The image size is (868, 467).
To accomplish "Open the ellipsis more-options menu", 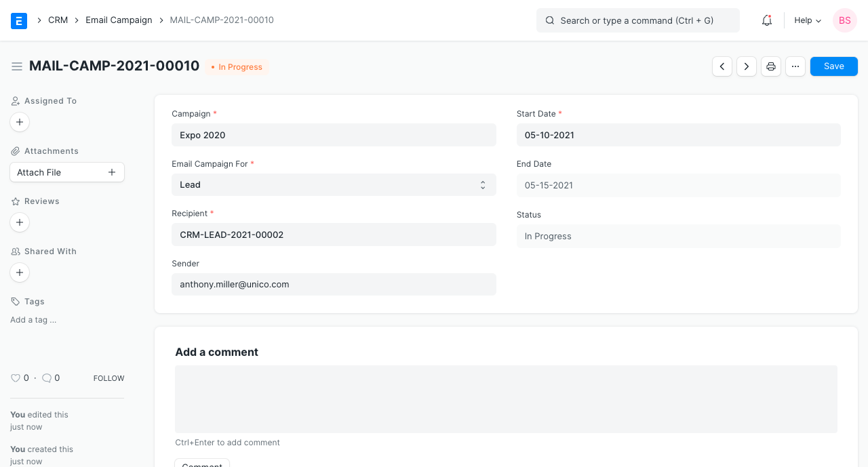I will (795, 66).
